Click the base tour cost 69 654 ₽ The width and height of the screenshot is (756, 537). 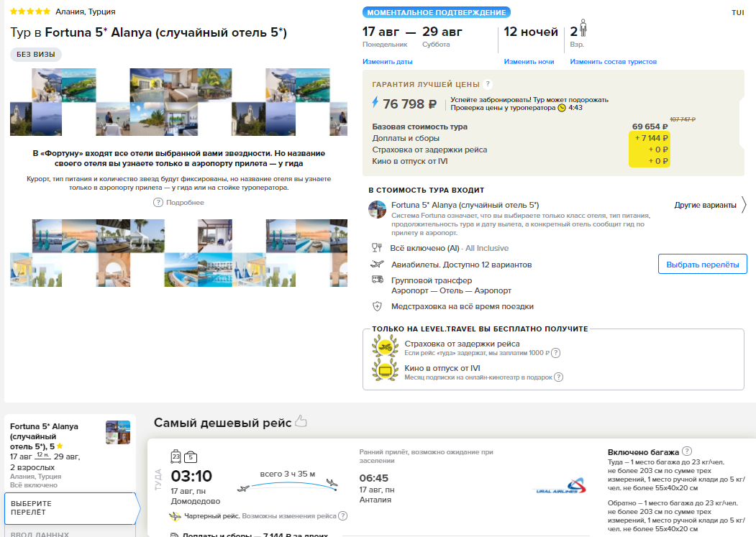click(x=650, y=127)
